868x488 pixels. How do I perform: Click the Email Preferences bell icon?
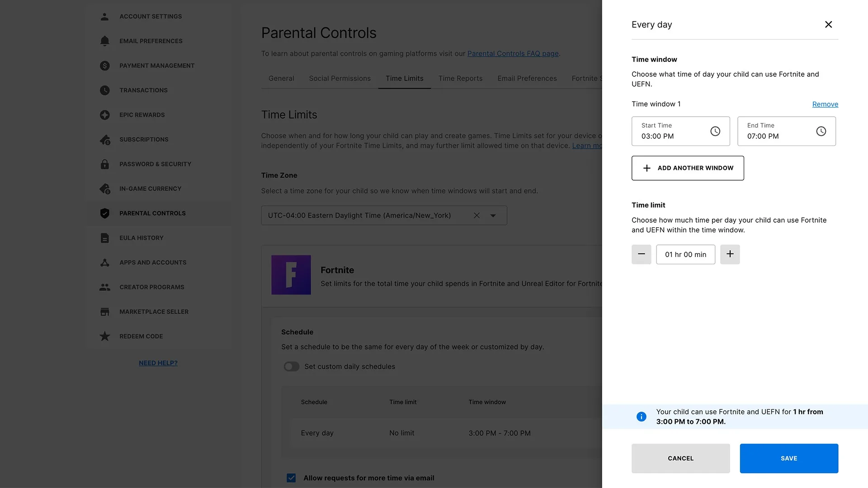coord(104,41)
